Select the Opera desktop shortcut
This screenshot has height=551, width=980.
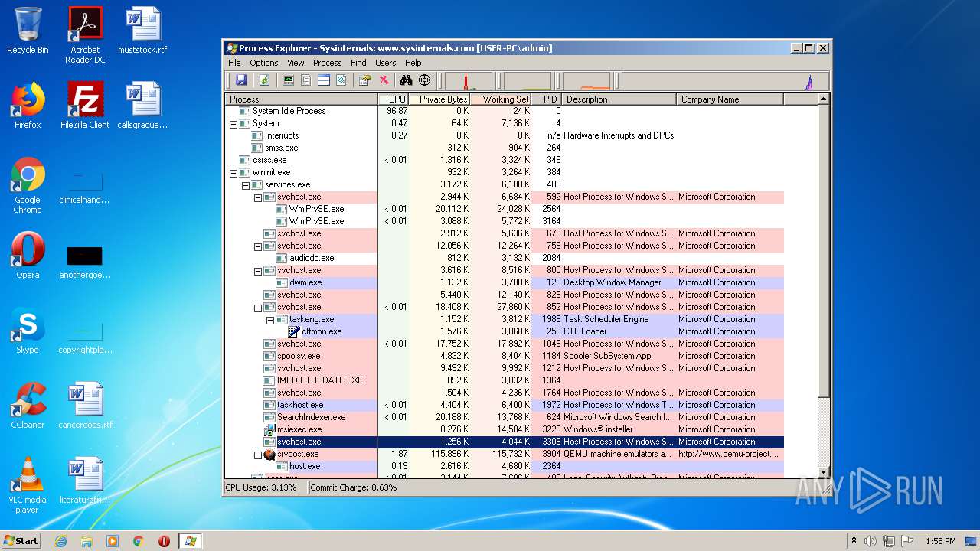28,256
